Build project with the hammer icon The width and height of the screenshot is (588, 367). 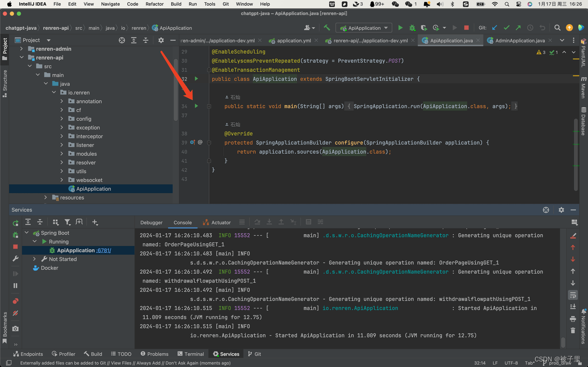[x=327, y=28]
